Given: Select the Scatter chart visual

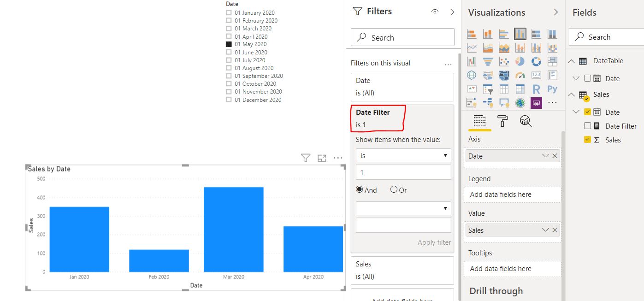Looking at the screenshot, I should point(504,61).
